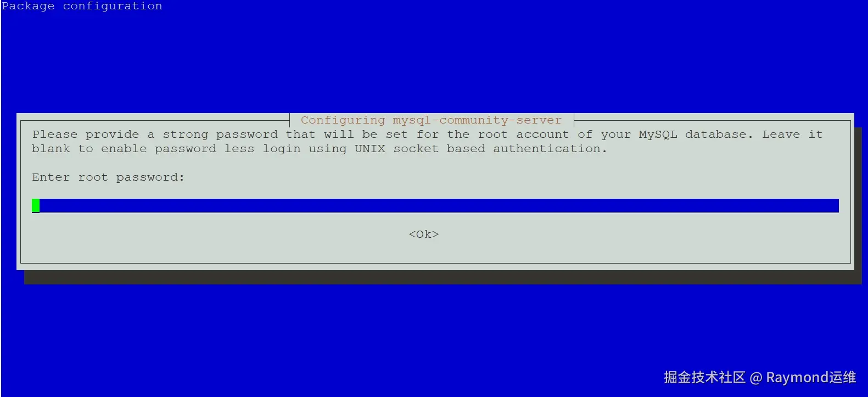
Task: Click the word 'blank' in the description
Action: click(51, 149)
